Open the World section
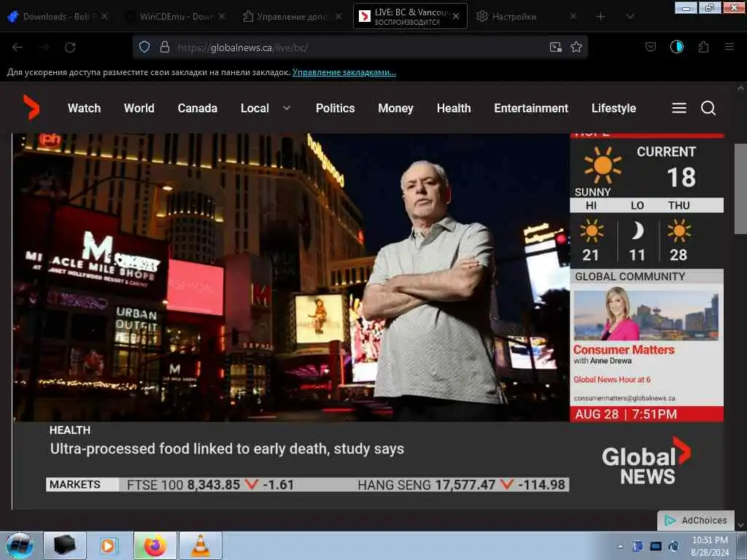Screen dimensions: 747x560 coord(139,108)
